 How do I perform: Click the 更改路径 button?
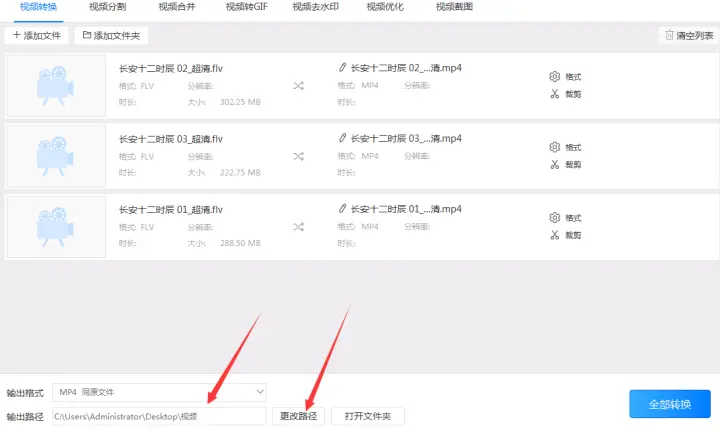click(x=298, y=416)
